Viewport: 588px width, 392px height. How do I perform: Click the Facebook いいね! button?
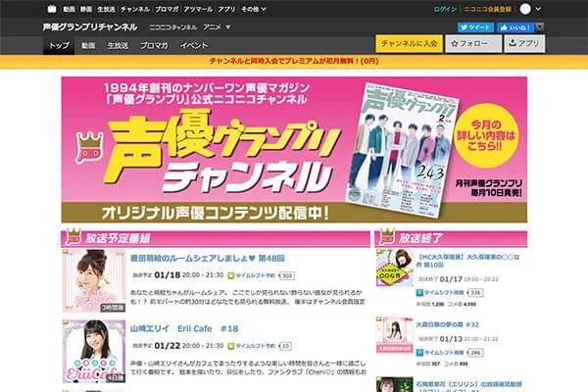pos(515,27)
